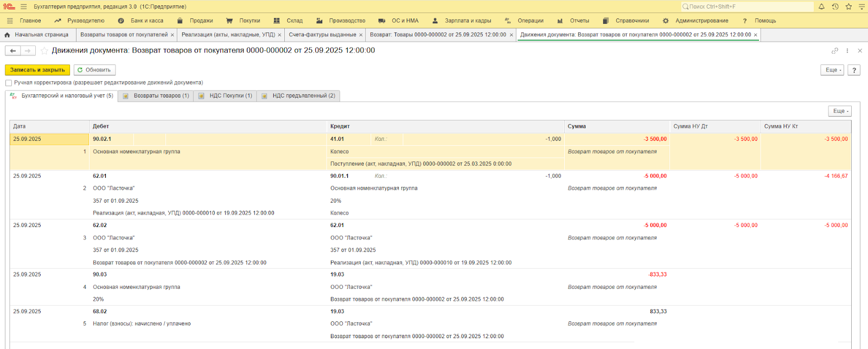Click the Обновить button
Screen dimensions: 868x349
point(94,70)
